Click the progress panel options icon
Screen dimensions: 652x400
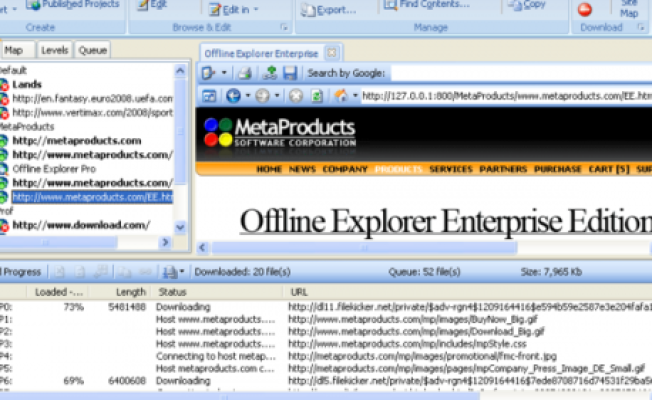(x=170, y=272)
